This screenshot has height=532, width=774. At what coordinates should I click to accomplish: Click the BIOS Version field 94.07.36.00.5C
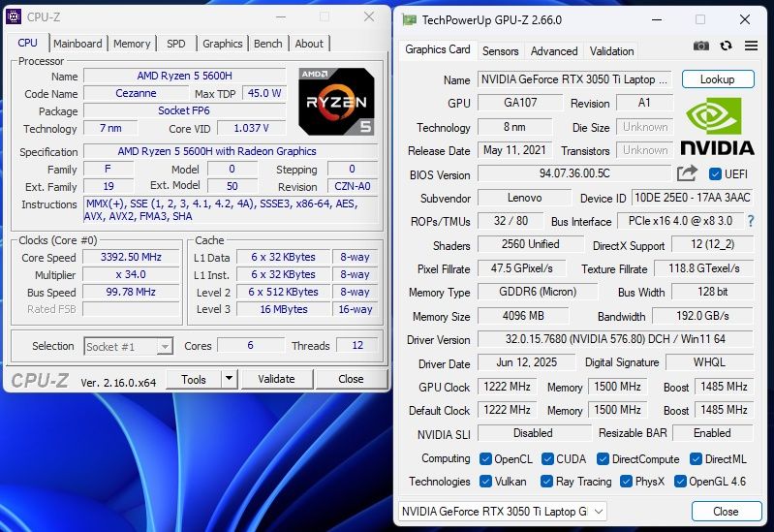574,173
